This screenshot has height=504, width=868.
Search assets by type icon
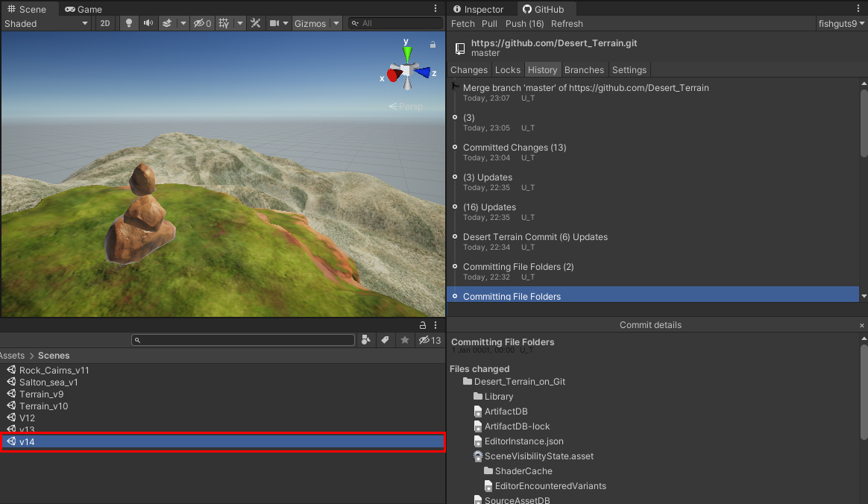[366, 340]
